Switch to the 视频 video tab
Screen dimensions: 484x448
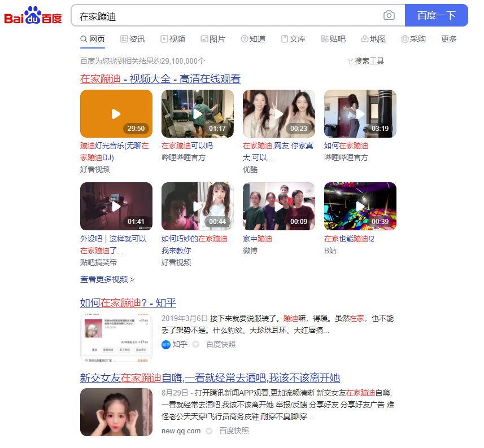coord(173,39)
